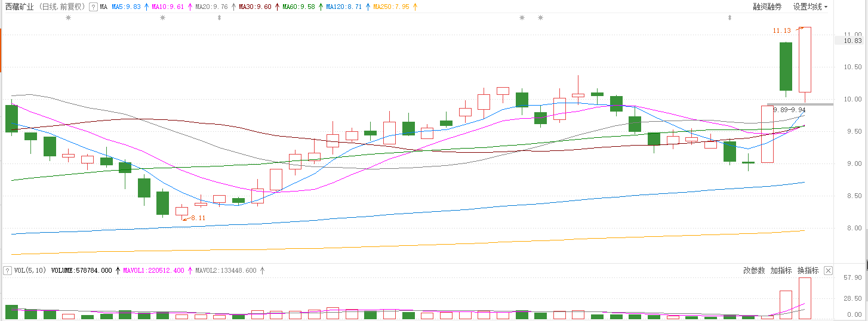Screen dimensions: 868x321
Task: Click the 10.83 current price axis tag
Action: (852, 41)
